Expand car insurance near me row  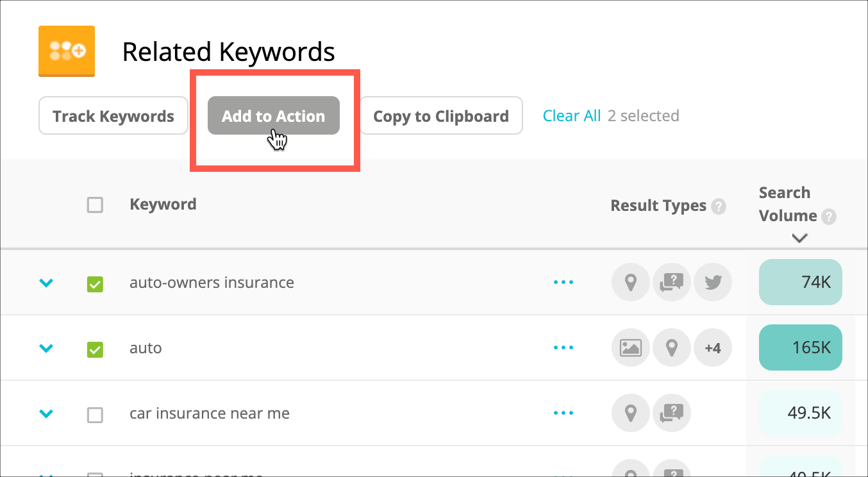(46, 414)
